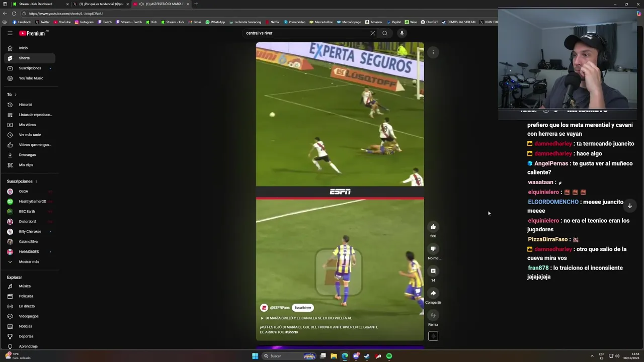Open YouTube Music from the sidebar
Image resolution: width=644 pixels, height=362 pixels.
click(30, 78)
